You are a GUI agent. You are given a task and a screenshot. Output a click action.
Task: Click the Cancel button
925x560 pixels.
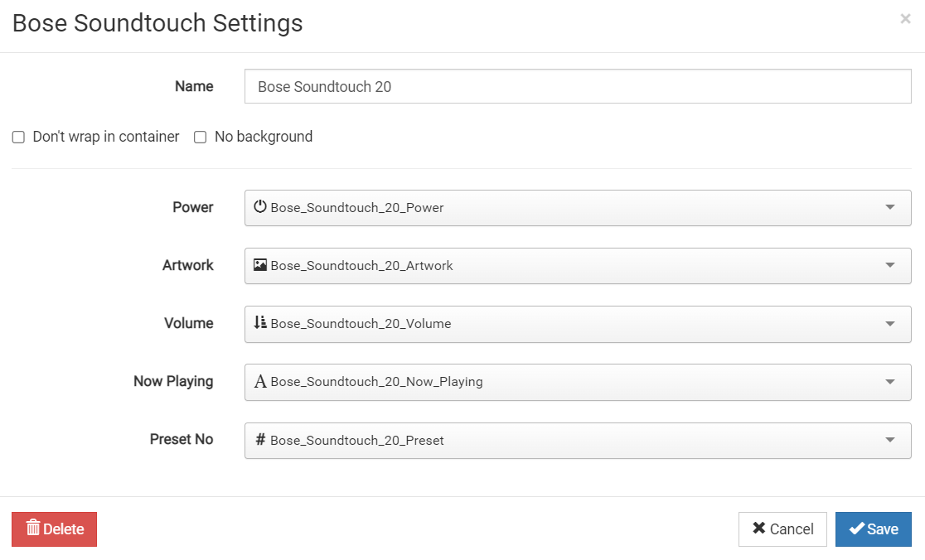pyautogui.click(x=782, y=529)
